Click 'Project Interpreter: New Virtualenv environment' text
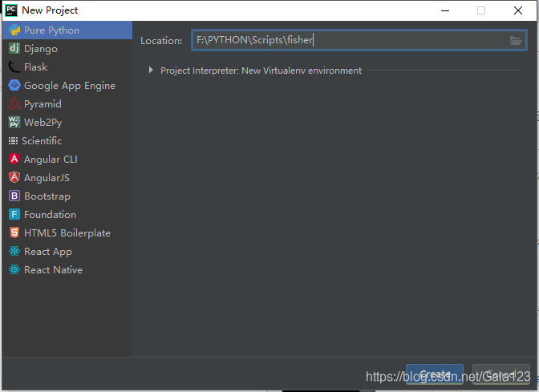 pos(261,71)
